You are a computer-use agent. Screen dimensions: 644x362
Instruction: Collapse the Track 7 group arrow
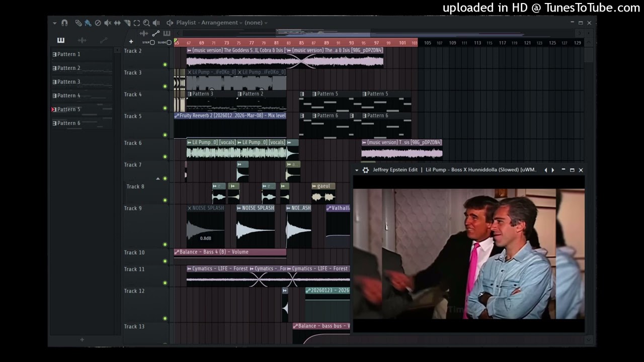click(x=158, y=178)
